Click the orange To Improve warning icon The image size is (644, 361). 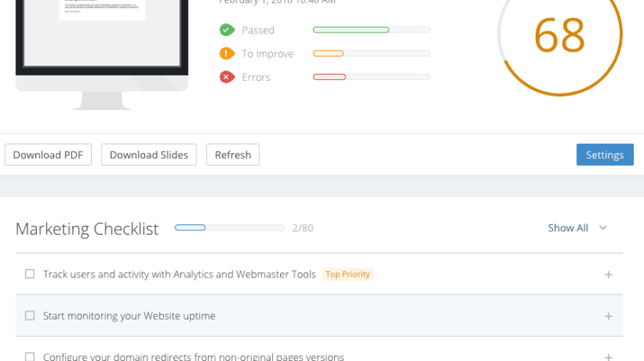tap(228, 53)
